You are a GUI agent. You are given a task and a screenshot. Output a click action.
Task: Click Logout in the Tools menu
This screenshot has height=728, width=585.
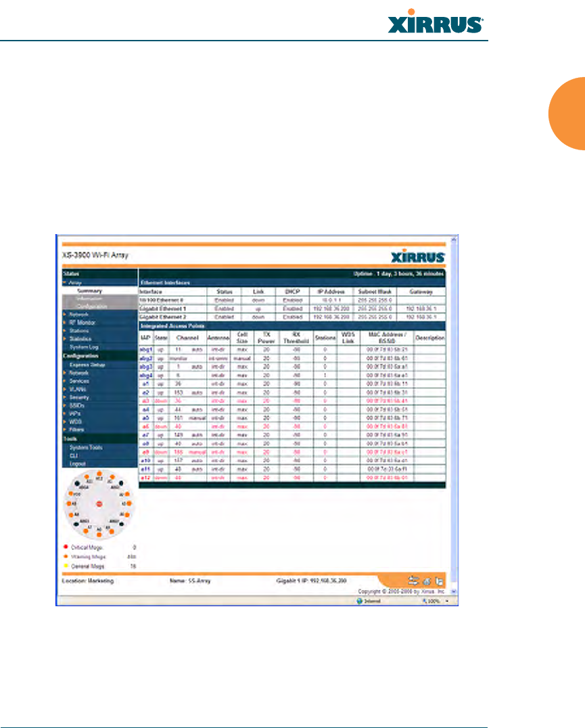pos(78,464)
